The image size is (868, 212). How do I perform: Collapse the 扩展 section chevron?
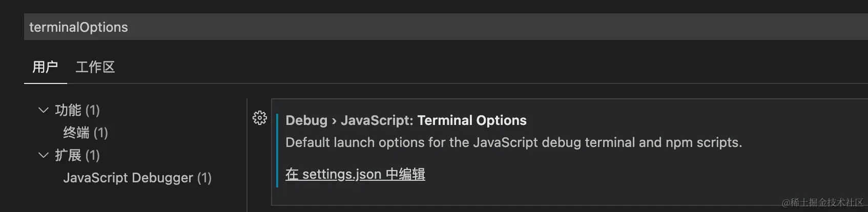coord(44,155)
